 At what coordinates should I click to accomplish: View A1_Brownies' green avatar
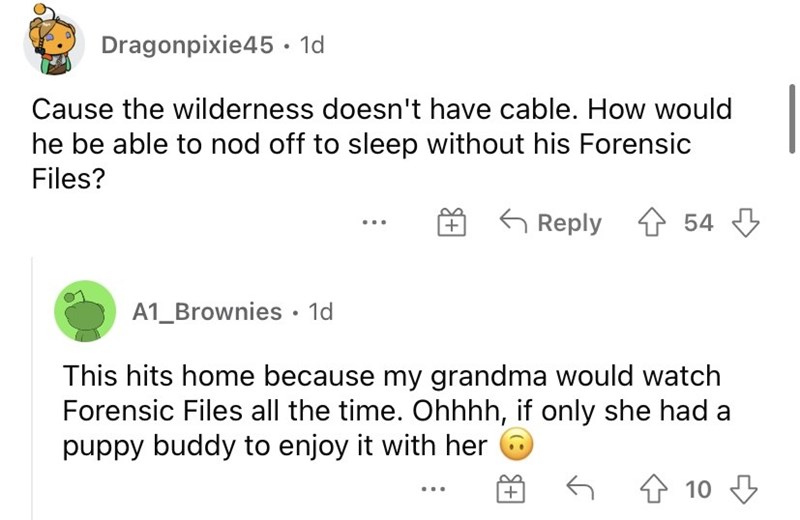(x=85, y=311)
